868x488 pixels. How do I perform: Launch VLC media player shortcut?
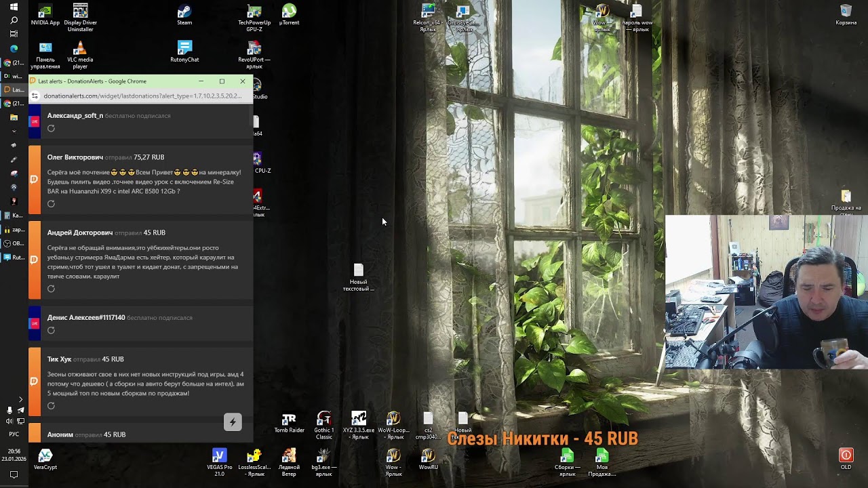[80, 56]
